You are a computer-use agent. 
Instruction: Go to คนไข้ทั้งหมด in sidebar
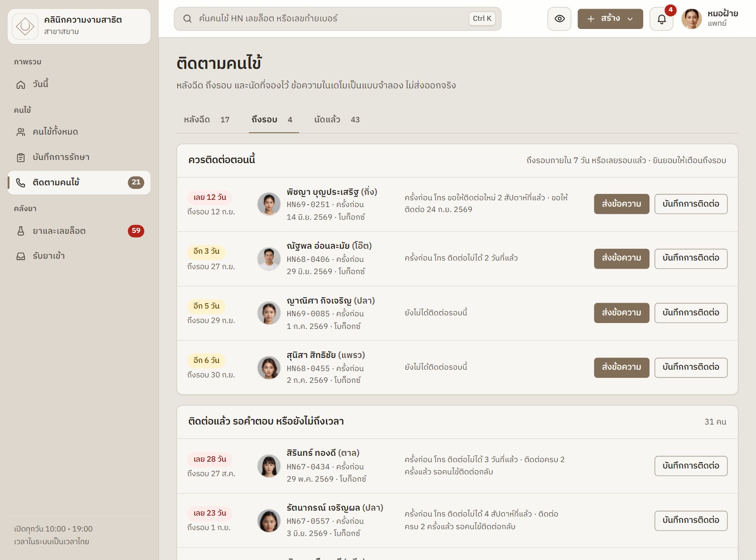pyautogui.click(x=79, y=132)
